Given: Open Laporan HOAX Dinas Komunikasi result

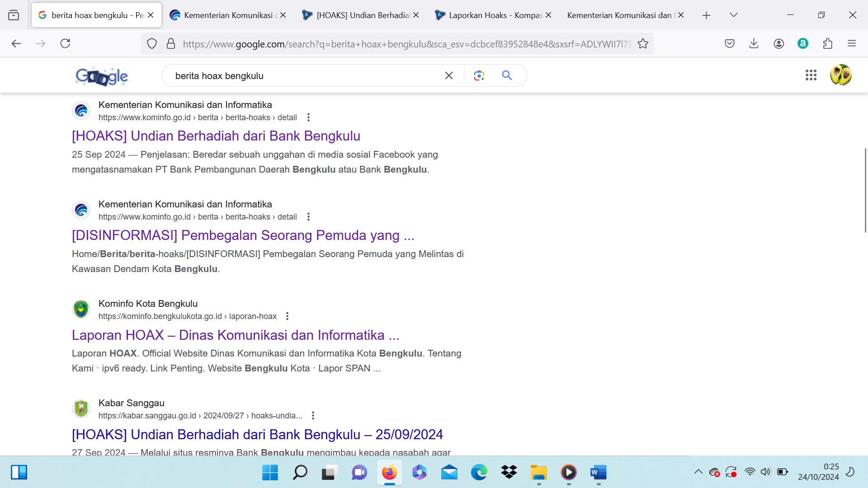Looking at the screenshot, I should point(236,335).
